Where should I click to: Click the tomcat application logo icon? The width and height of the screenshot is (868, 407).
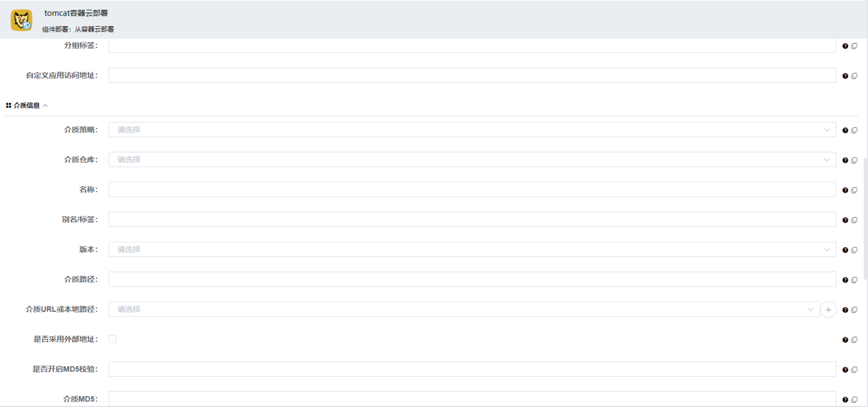tap(21, 20)
